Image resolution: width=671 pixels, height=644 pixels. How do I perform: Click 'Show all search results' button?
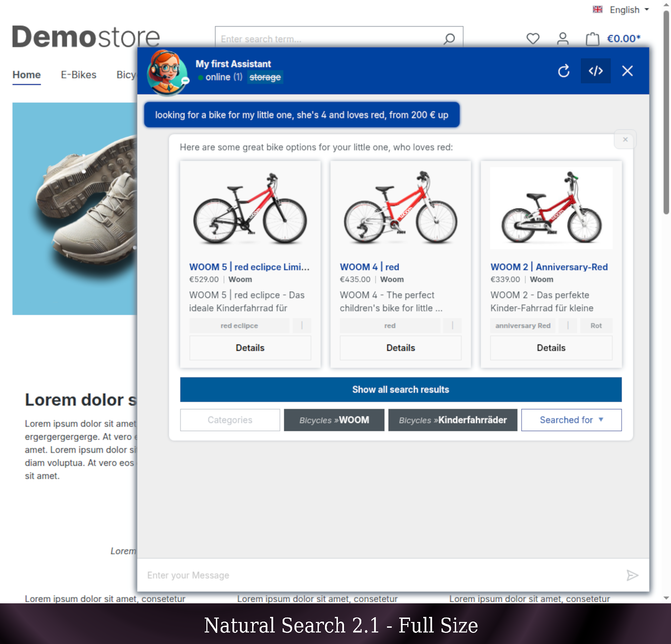coord(401,389)
